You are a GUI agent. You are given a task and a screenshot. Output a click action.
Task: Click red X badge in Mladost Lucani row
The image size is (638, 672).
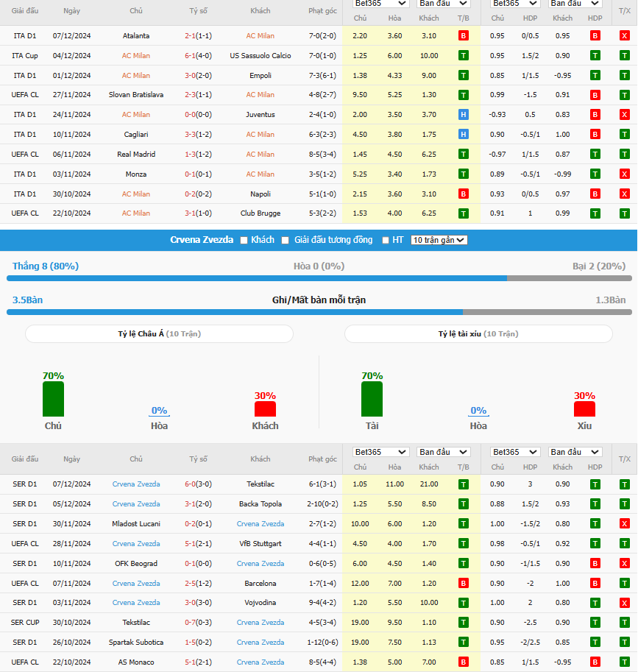pos(624,524)
